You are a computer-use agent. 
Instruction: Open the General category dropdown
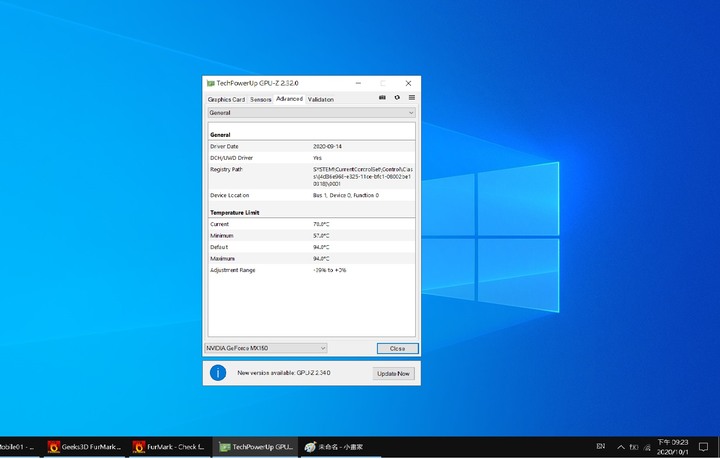click(x=311, y=113)
